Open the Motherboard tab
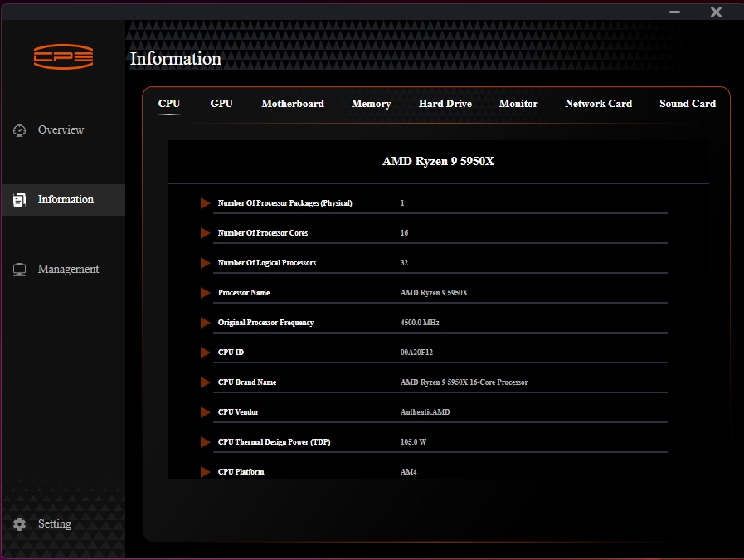Screen dimensions: 744x560 click(x=293, y=104)
